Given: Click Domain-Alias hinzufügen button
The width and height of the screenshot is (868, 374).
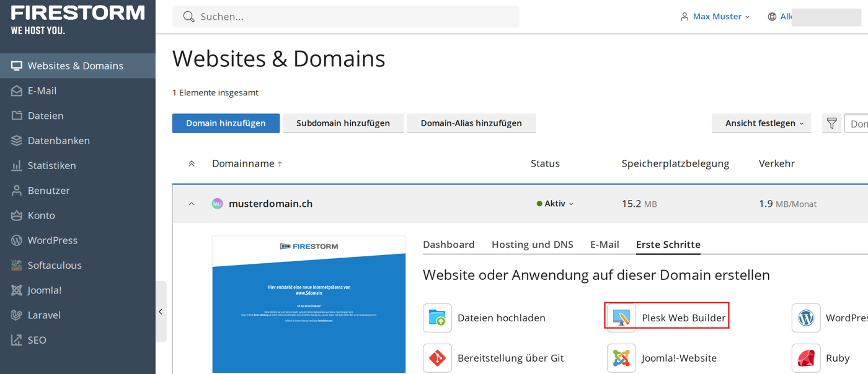Looking at the screenshot, I should click(471, 123).
